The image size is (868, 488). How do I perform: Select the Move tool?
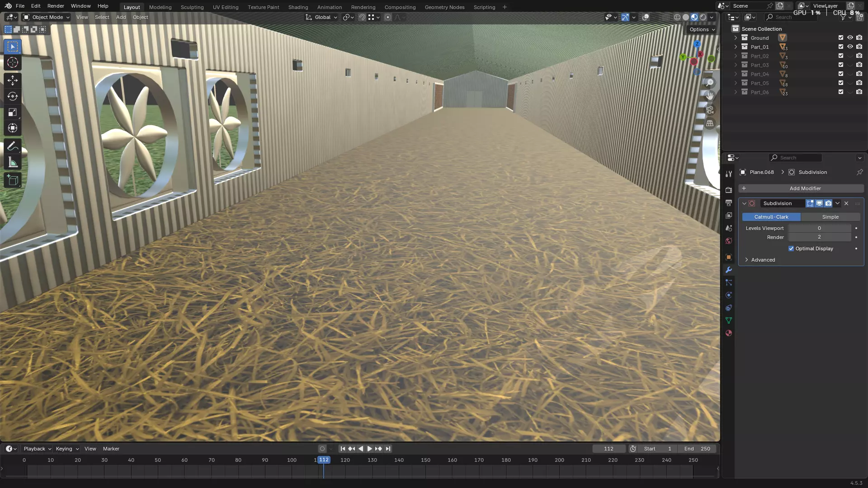pyautogui.click(x=13, y=80)
